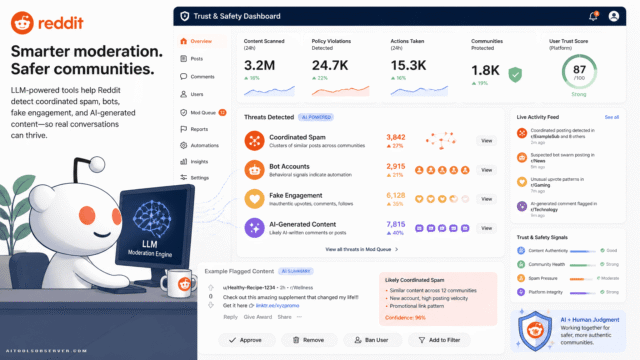Click the shield logo beside Trust & Safety Dashboard
This screenshot has height=360, width=640.
coord(184,16)
